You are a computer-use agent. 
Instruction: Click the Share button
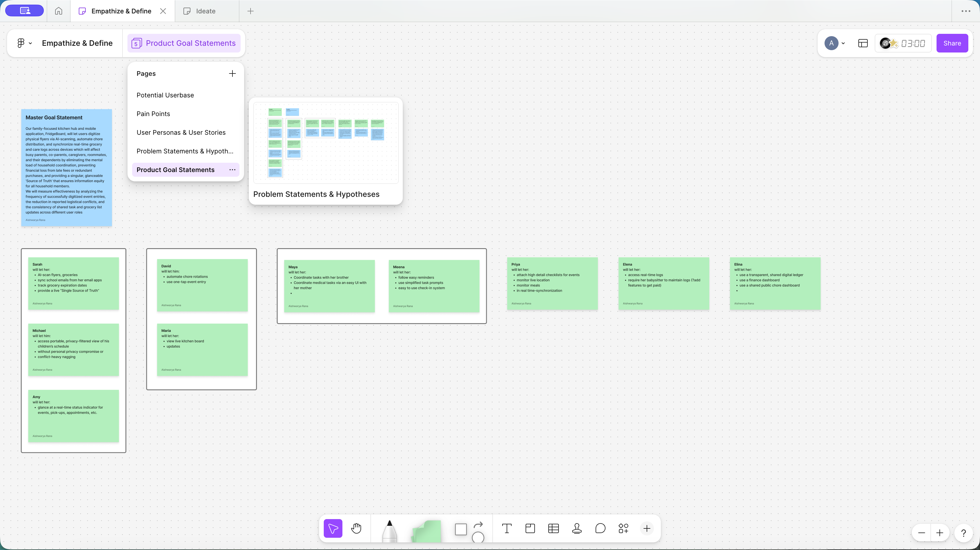952,43
